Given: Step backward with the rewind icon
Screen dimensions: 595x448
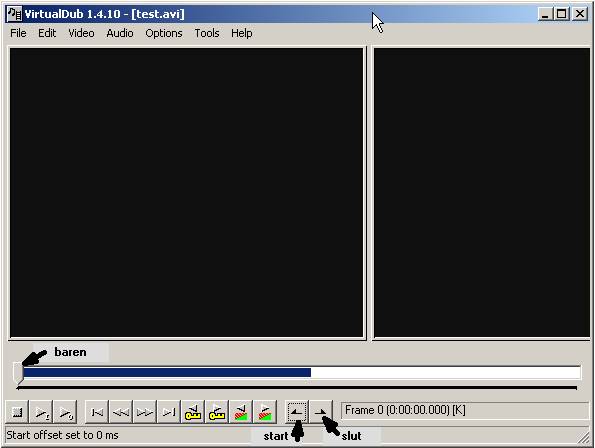Looking at the screenshot, I should (121, 412).
